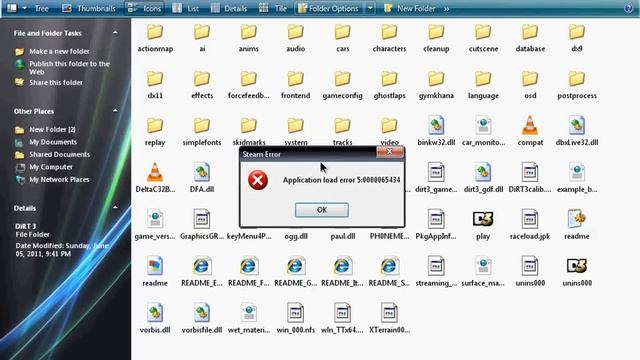Select the cutscene folder
Image resolution: width=640 pixels, height=360 pixels.
(483, 38)
